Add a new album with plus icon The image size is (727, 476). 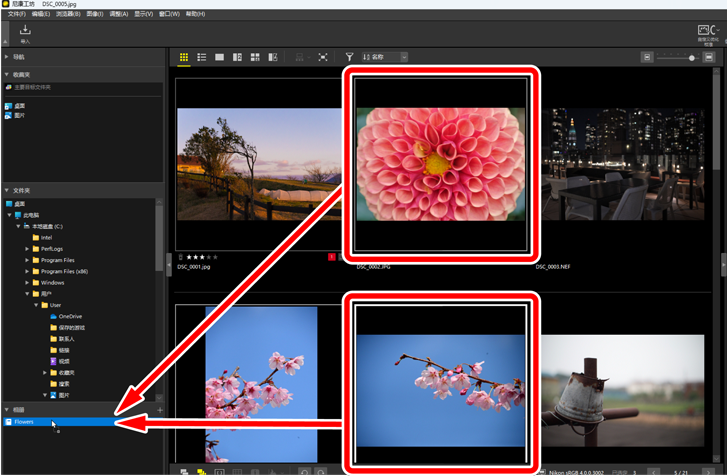click(x=159, y=410)
